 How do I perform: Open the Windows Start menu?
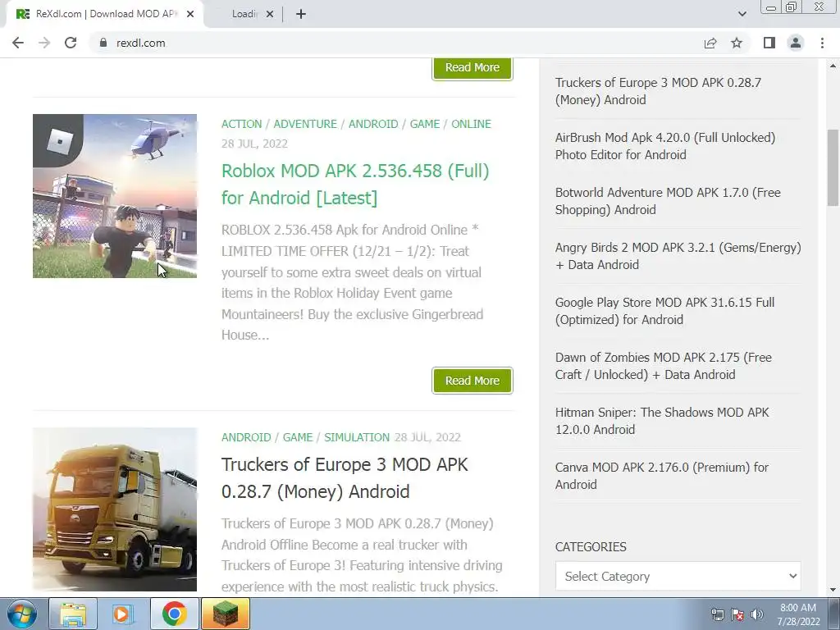pos(22,614)
